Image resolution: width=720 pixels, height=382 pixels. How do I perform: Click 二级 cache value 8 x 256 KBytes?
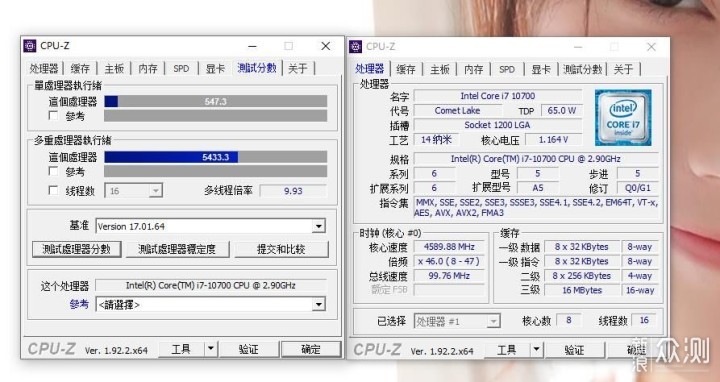[582, 275]
